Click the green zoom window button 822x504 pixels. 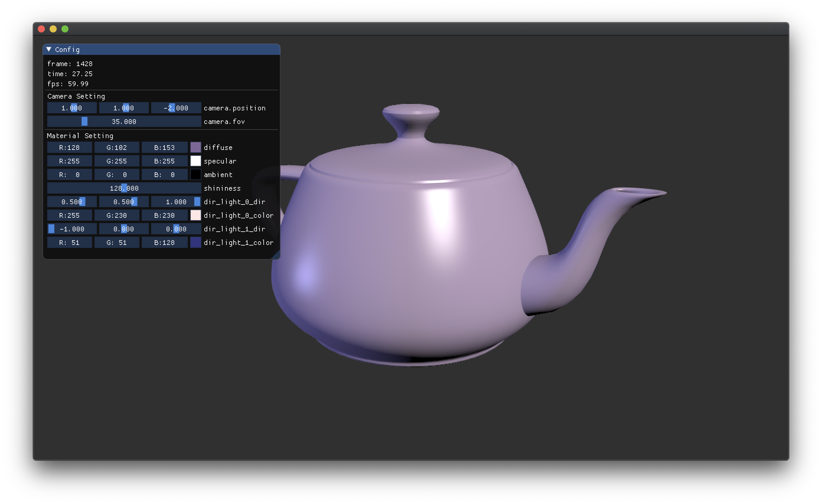click(65, 29)
